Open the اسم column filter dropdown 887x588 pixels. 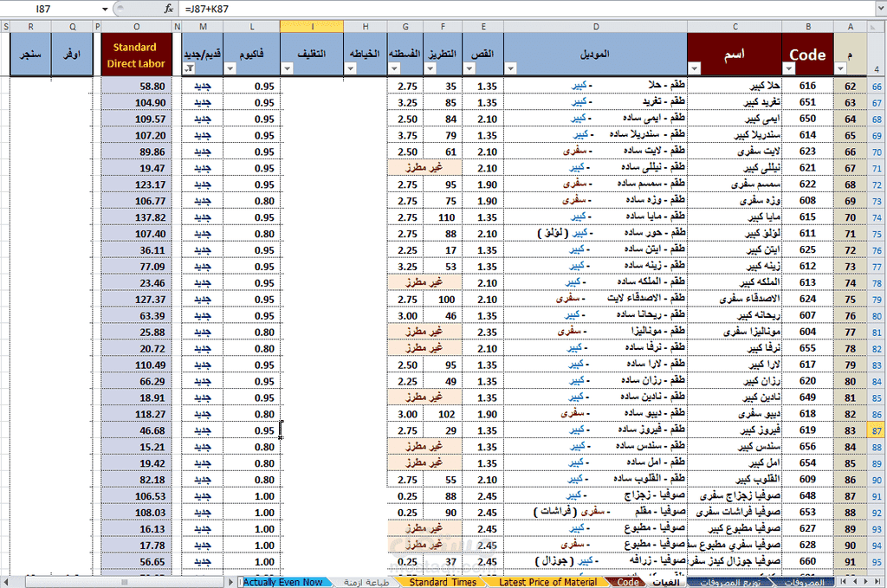(695, 68)
